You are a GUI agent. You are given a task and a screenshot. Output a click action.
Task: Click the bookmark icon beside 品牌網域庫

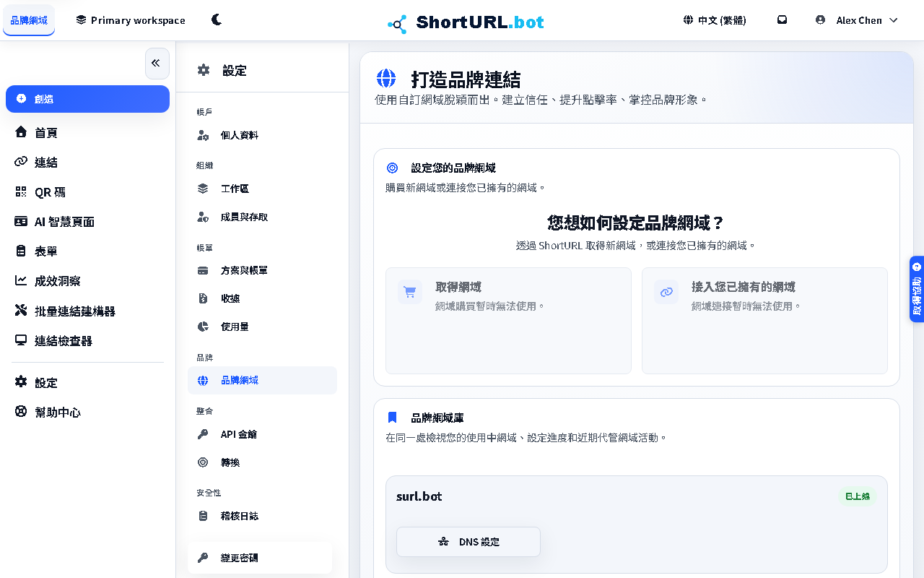[x=392, y=418]
